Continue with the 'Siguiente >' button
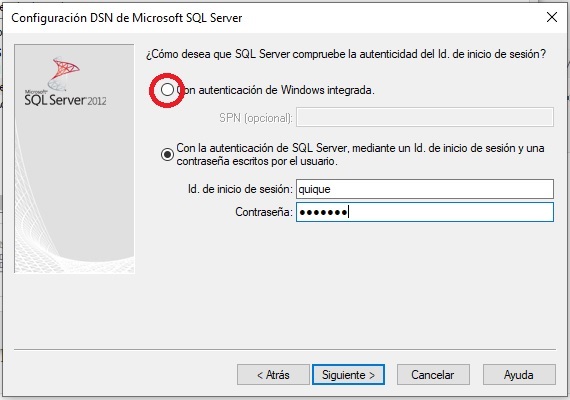The width and height of the screenshot is (570, 400). pos(348,375)
